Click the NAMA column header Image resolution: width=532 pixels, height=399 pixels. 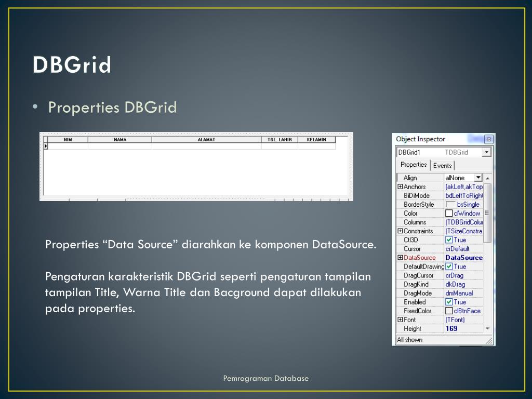[120, 139]
